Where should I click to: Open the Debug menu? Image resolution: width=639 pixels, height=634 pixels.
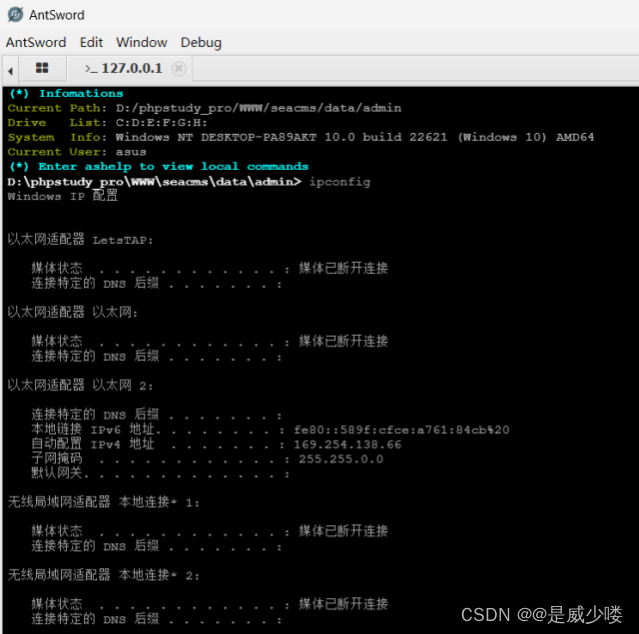coord(201,42)
